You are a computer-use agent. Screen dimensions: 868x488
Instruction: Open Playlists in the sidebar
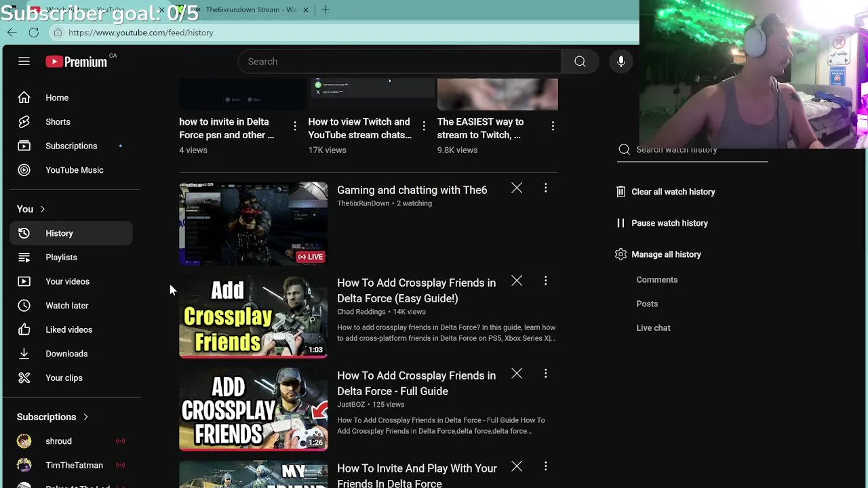coord(71,258)
